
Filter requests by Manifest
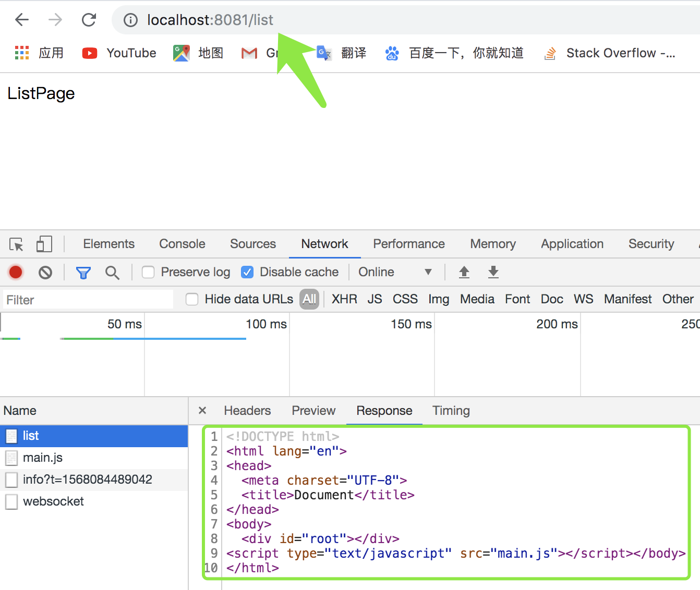628,299
